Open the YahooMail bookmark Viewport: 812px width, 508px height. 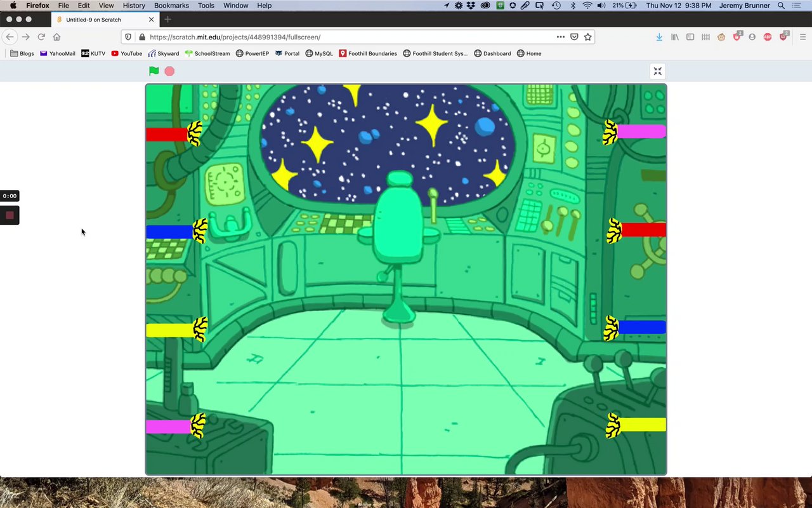(58, 53)
